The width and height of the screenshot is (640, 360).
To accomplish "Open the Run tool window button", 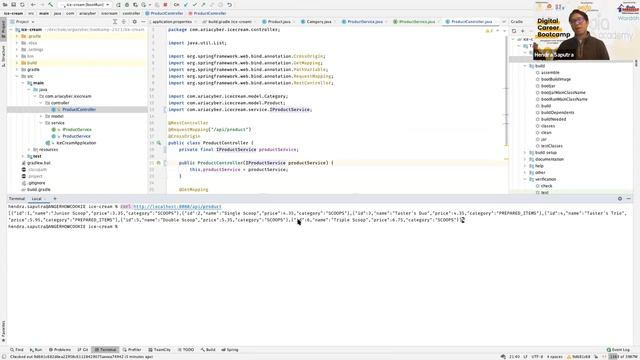I will (x=36, y=350).
